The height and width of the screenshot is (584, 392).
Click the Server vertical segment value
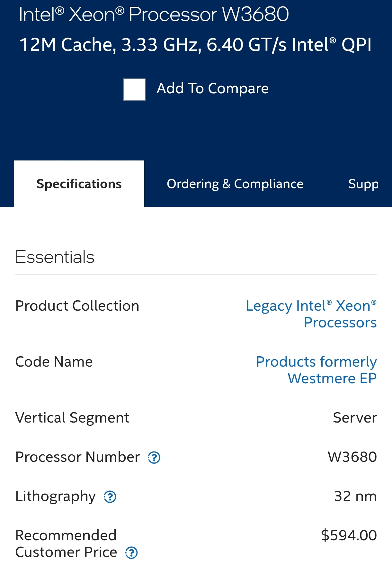355,418
